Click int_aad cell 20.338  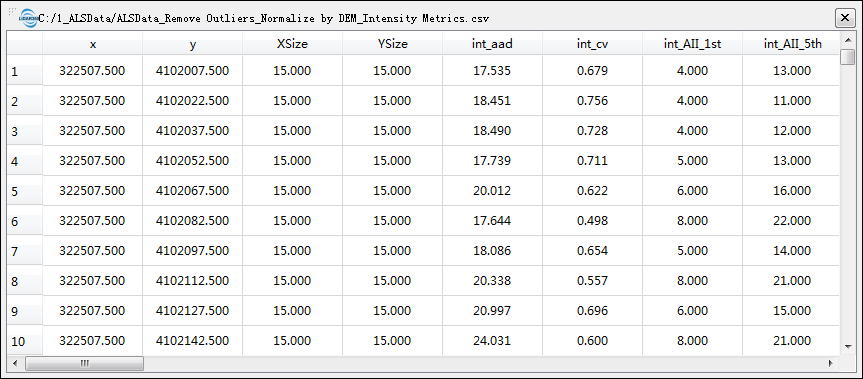(492, 281)
